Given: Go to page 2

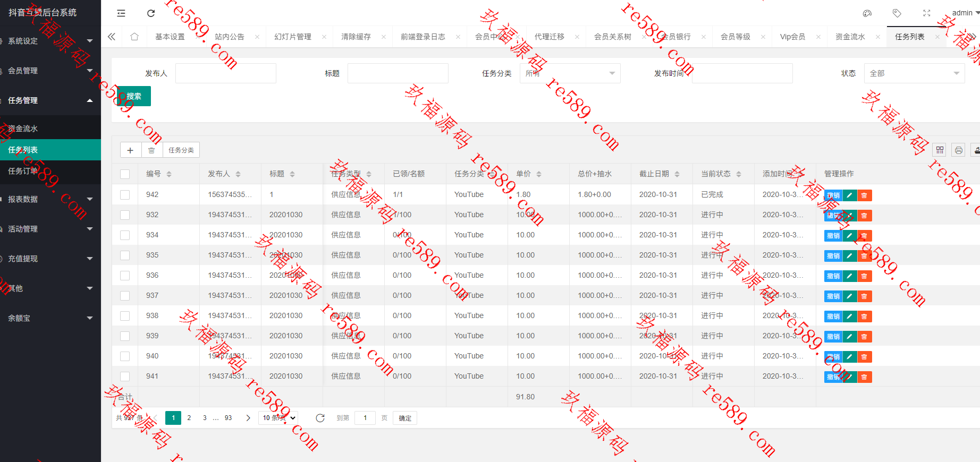Looking at the screenshot, I should 189,418.
